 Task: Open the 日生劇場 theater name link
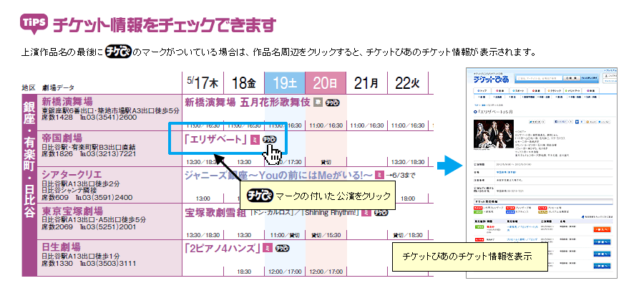62,247
